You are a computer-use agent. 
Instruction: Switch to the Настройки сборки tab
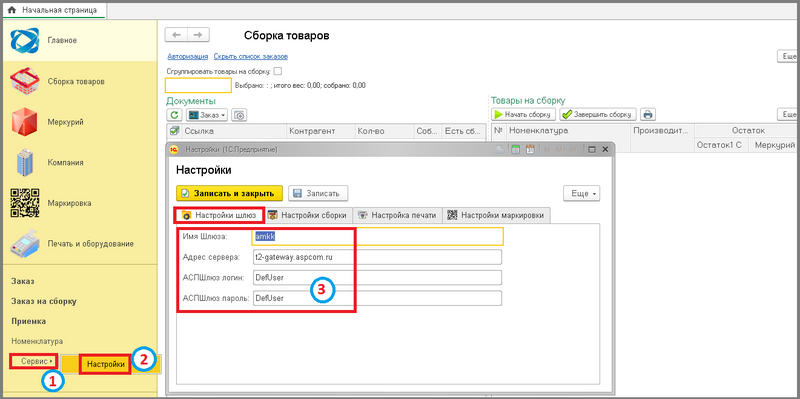(309, 215)
